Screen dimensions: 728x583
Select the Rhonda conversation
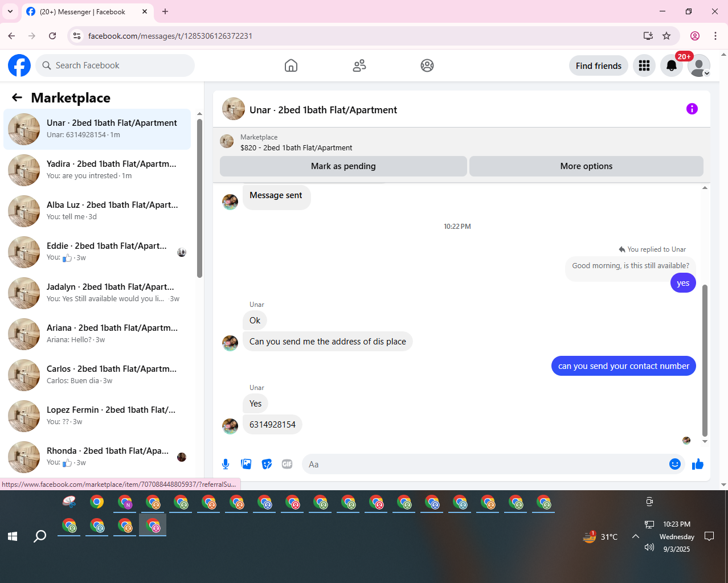(x=97, y=457)
